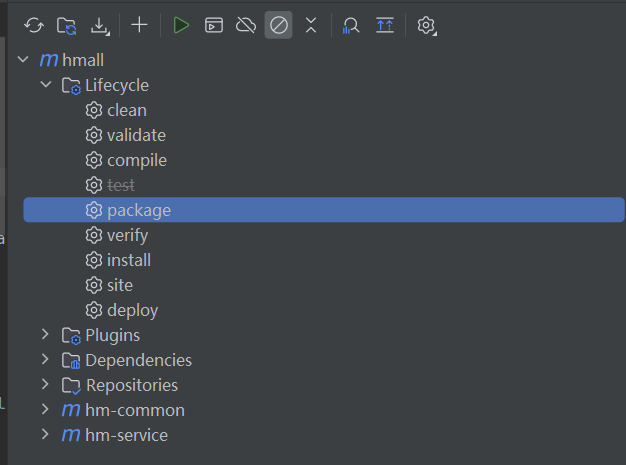Click Generate Sources and Update Folders icon

coord(67,26)
